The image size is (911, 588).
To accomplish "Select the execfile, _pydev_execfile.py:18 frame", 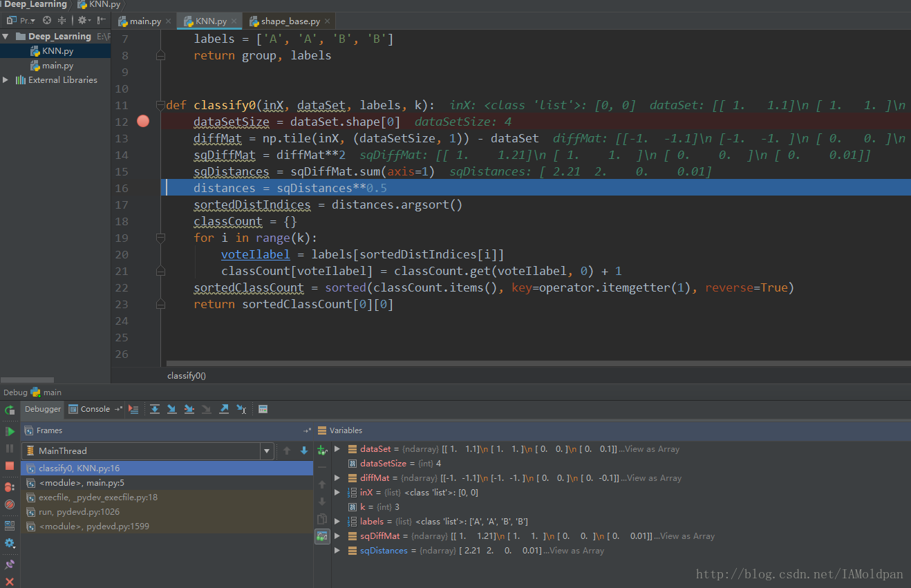I will [167, 497].
